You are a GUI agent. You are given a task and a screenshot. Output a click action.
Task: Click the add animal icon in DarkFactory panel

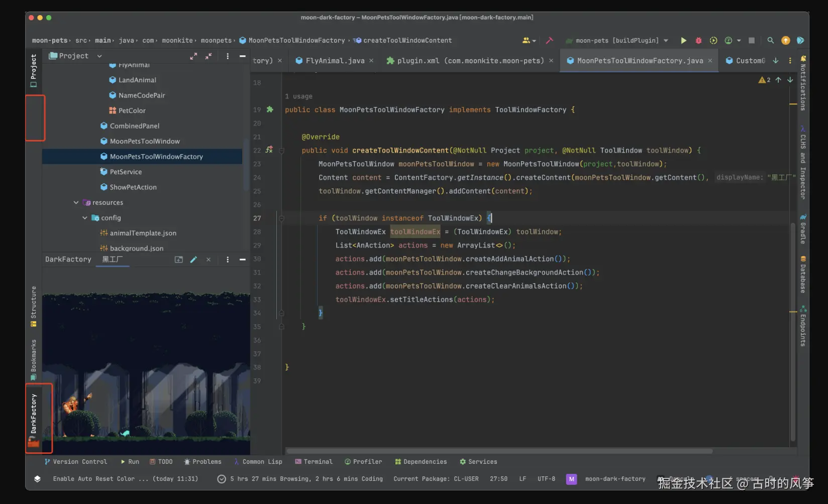point(178,260)
